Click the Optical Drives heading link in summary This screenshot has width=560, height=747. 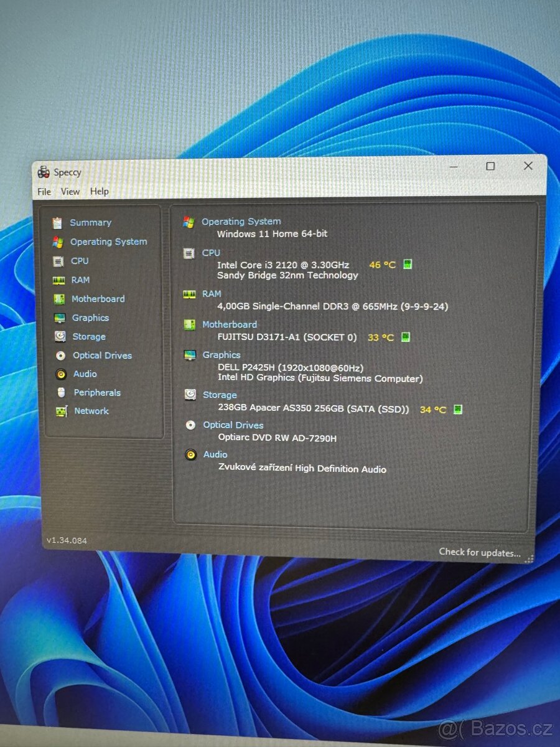point(233,425)
